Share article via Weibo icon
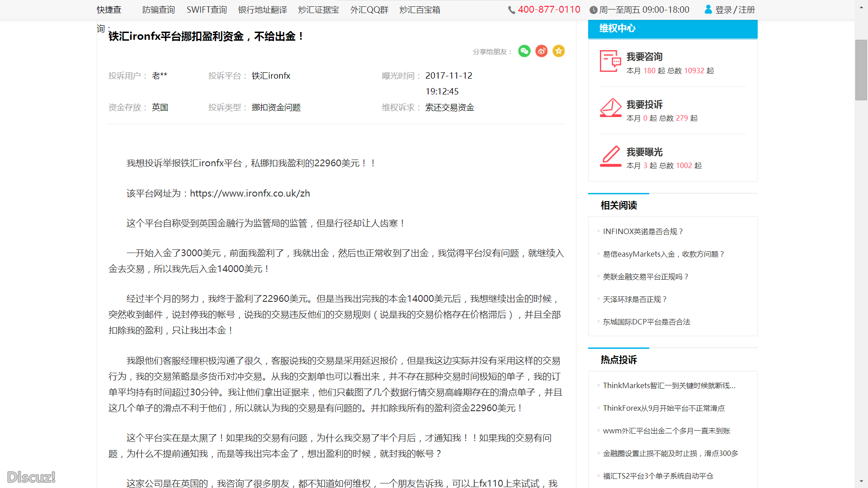Viewport: 868px width, 488px height. pos(542,51)
